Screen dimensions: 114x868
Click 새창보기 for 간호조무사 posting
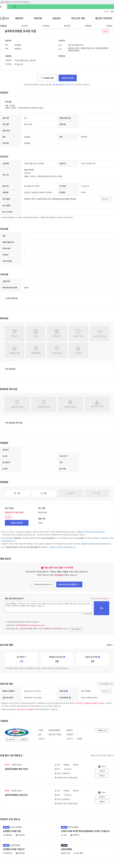point(102,802)
